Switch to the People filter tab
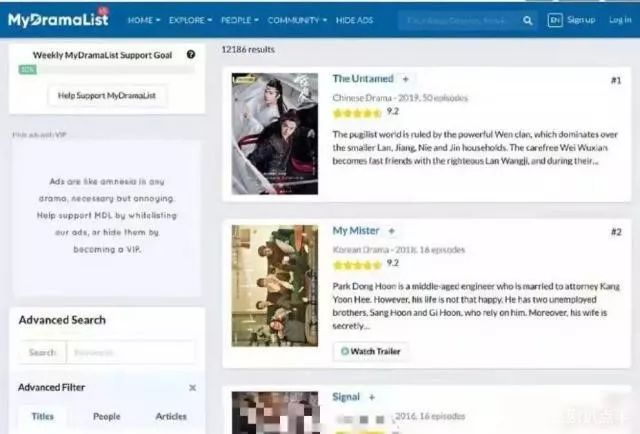This screenshot has height=434, width=640. 107,416
